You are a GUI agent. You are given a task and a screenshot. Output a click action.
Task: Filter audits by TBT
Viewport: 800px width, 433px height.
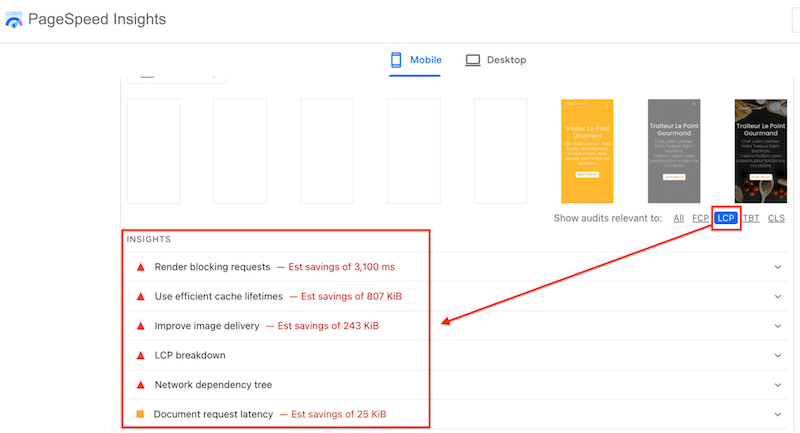pos(751,218)
